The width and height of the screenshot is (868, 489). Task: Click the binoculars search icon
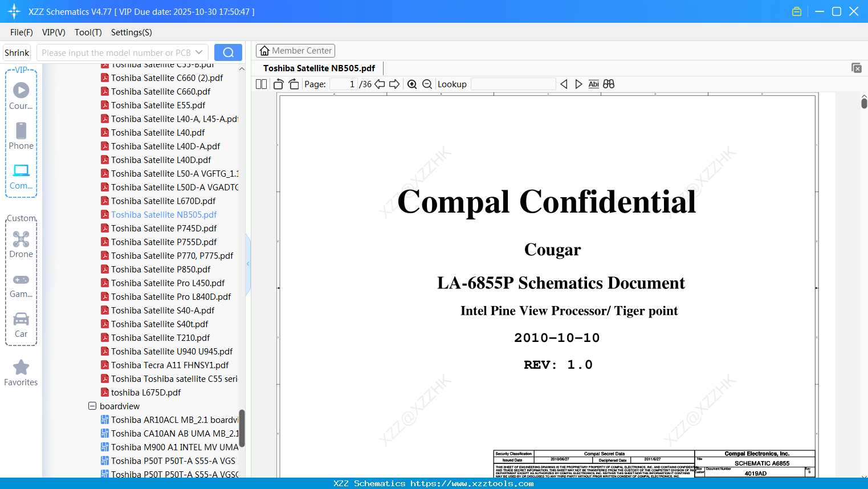pyautogui.click(x=609, y=84)
